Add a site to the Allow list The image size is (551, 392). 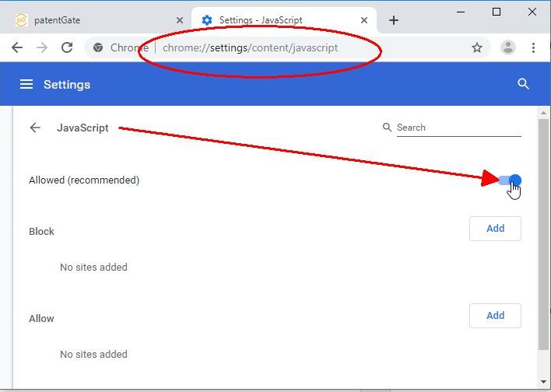[495, 316]
